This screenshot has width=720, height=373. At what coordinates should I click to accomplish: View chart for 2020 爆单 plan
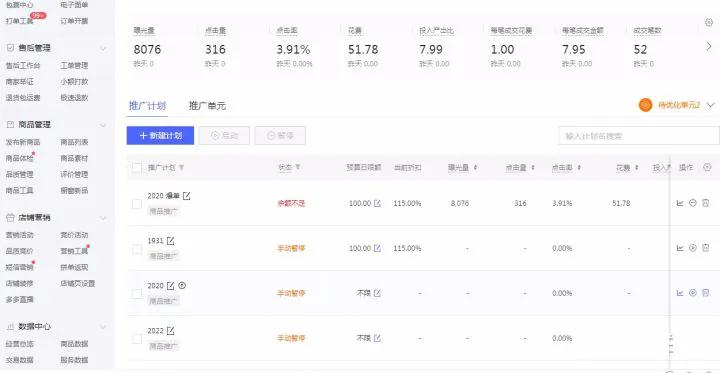point(680,203)
